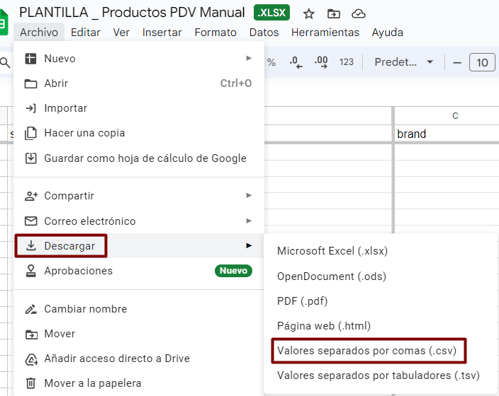Open the Datos menu
The width and height of the screenshot is (499, 396).
click(264, 32)
